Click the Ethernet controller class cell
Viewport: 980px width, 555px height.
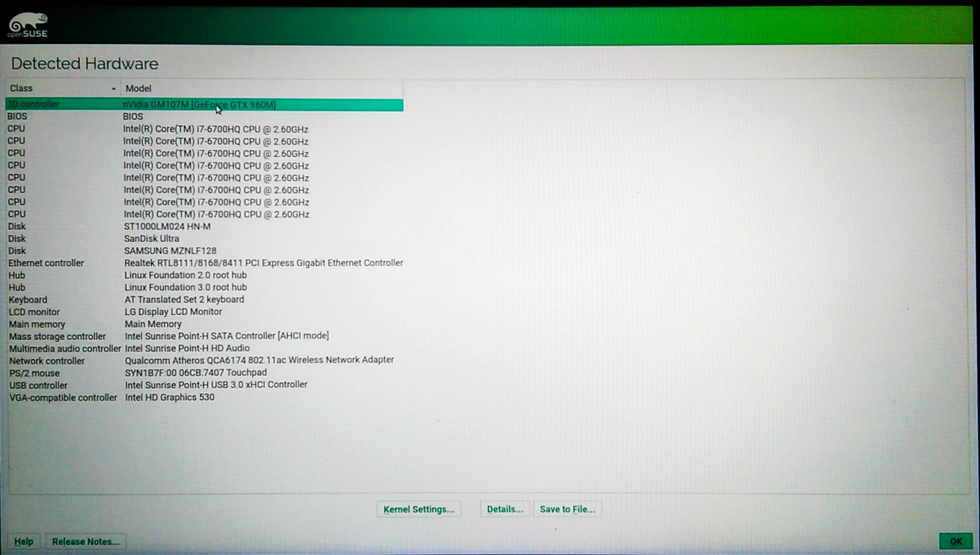click(46, 263)
